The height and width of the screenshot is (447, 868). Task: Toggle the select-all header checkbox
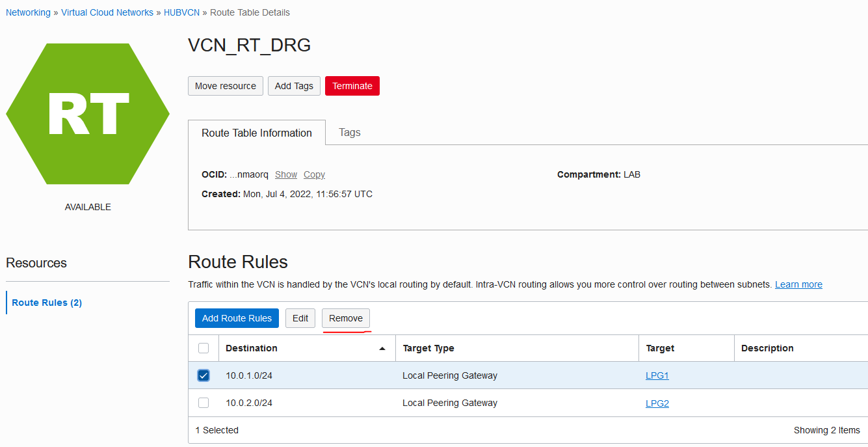pos(204,348)
